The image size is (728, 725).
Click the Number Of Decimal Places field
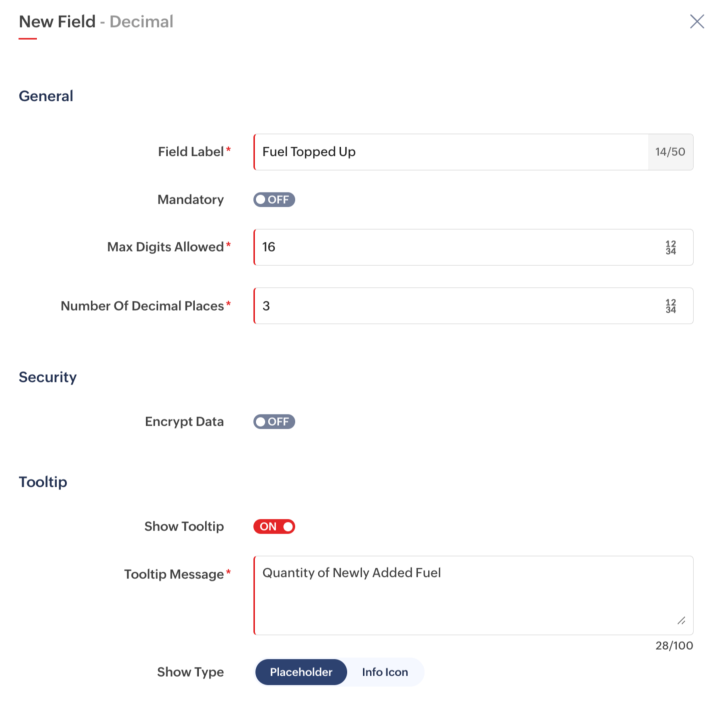[x=473, y=305]
